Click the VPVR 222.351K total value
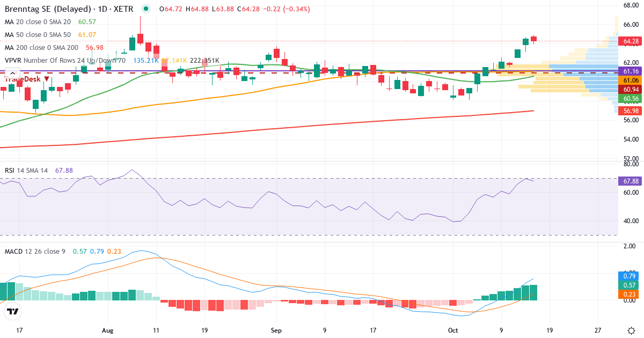This screenshot has height=338, width=644. click(x=205, y=61)
